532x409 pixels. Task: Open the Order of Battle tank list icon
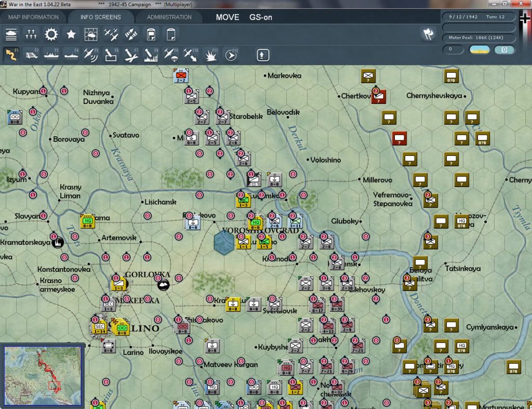pos(11,34)
